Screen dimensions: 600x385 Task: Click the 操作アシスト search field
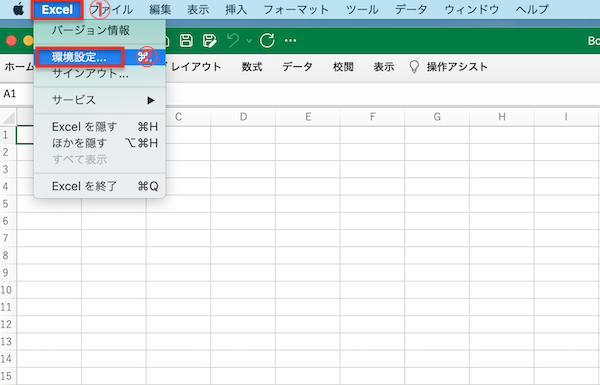[x=457, y=67]
